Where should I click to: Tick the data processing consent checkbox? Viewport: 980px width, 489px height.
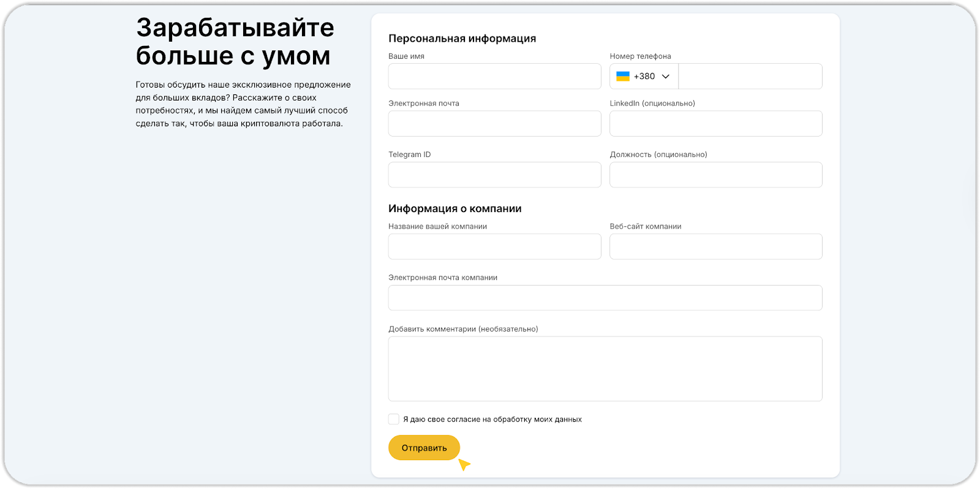tap(394, 419)
